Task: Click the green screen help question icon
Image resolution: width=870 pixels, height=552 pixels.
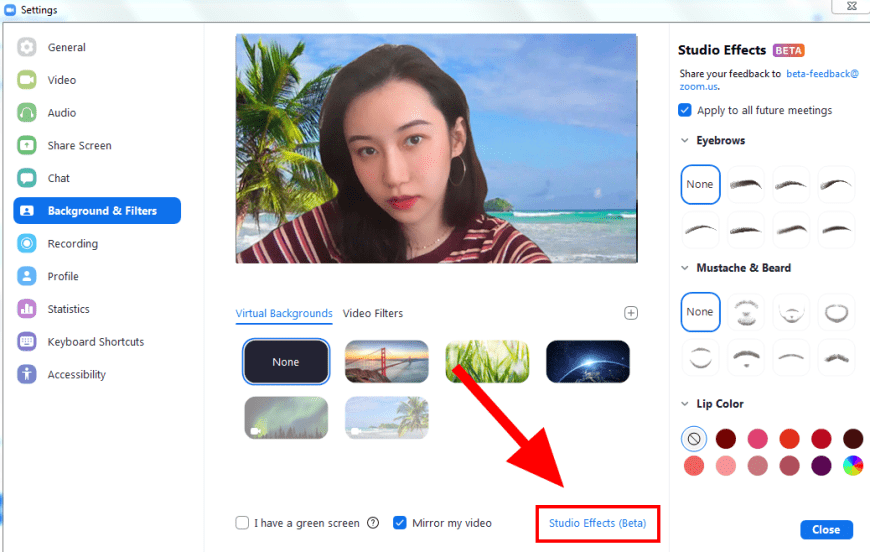Action: tap(373, 523)
